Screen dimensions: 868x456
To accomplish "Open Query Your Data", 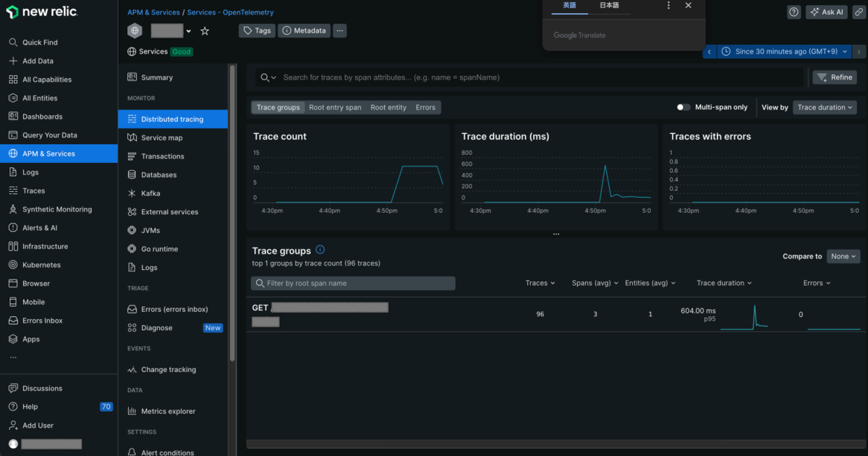I will coord(49,135).
